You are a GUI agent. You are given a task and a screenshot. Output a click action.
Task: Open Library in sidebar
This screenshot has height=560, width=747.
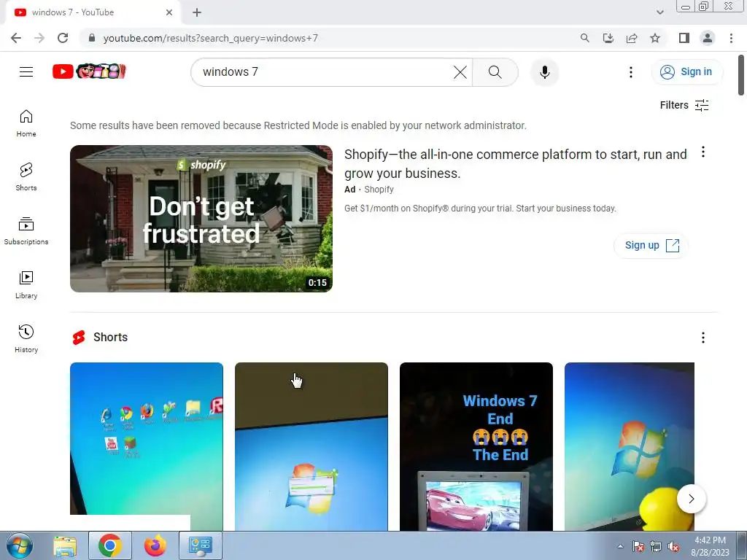(x=26, y=285)
